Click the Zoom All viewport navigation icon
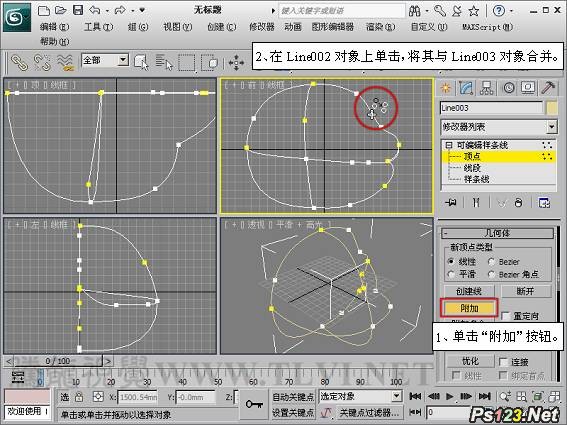Viewport: 567px width, 425px height. [x=521, y=397]
